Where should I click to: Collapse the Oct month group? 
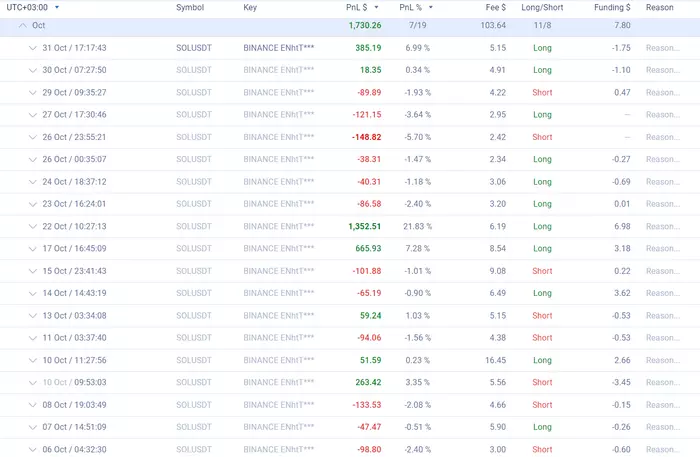pos(22,25)
